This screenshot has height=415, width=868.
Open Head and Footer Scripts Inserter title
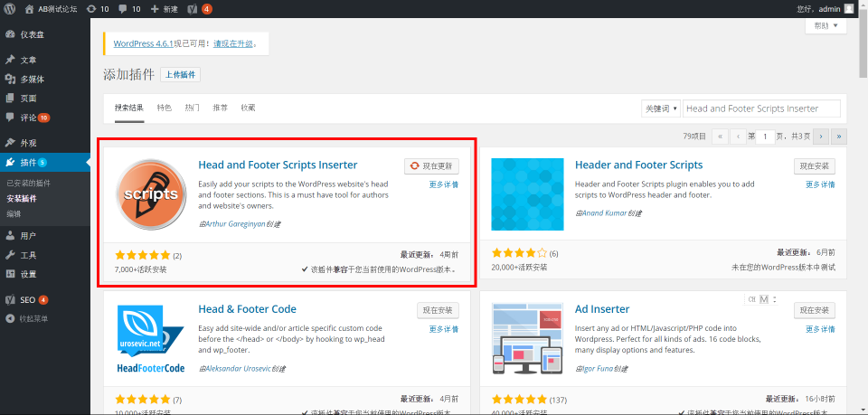[278, 165]
